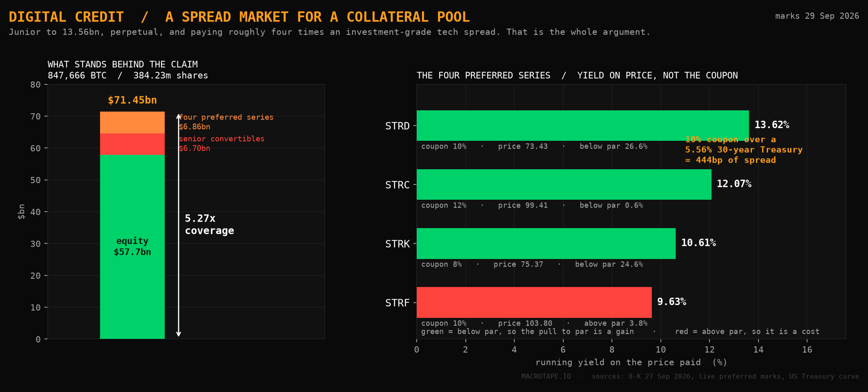Click 'price 73.43' under STRD

tap(523, 146)
